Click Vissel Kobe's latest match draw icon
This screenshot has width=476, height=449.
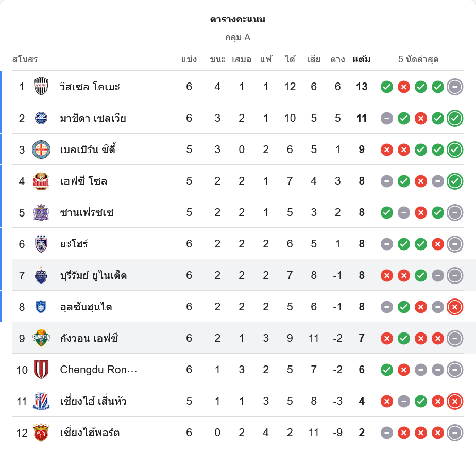pos(455,87)
